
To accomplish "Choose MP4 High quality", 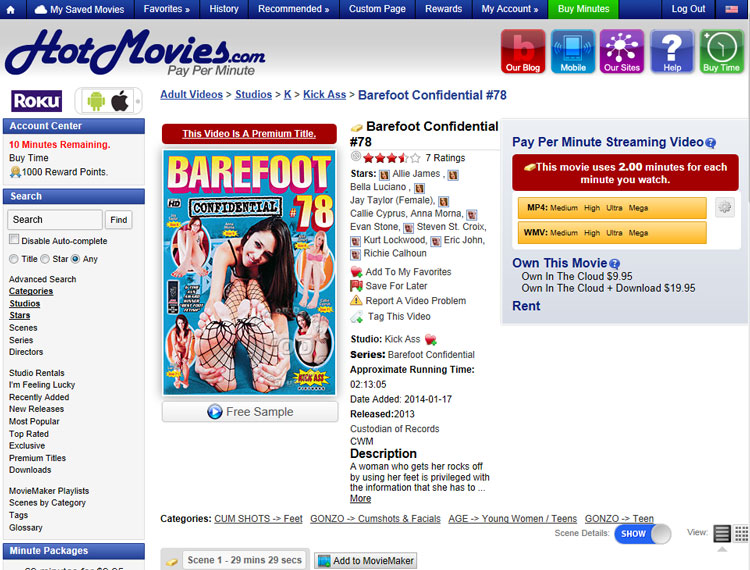I will click(x=592, y=208).
